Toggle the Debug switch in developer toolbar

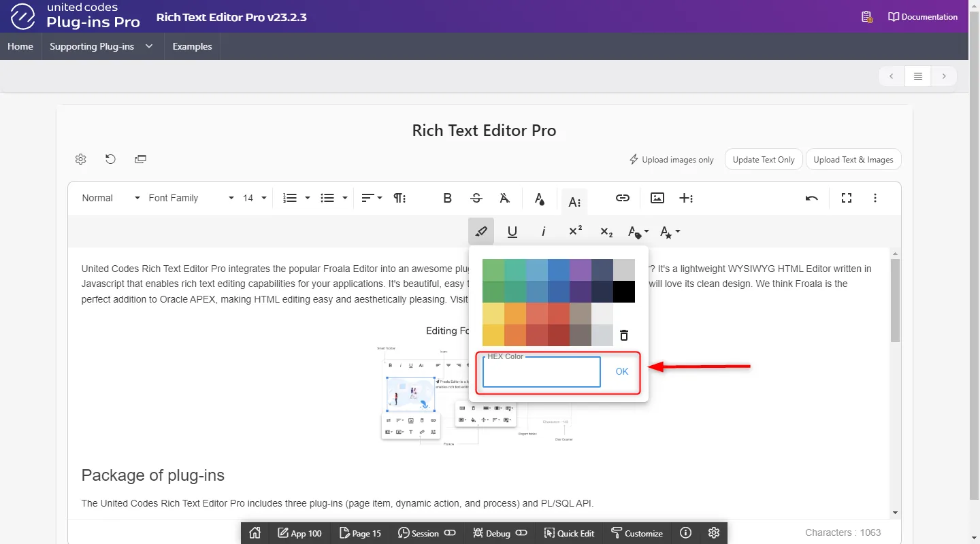tap(521, 533)
